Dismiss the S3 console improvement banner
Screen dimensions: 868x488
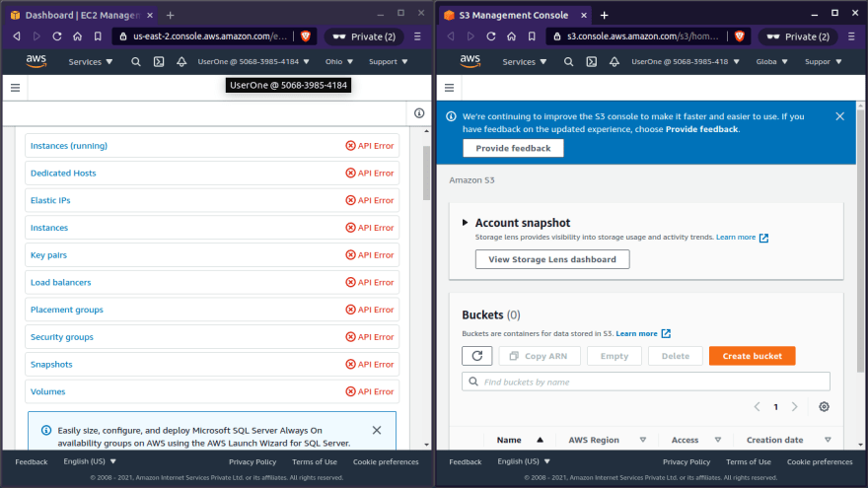[x=839, y=116]
